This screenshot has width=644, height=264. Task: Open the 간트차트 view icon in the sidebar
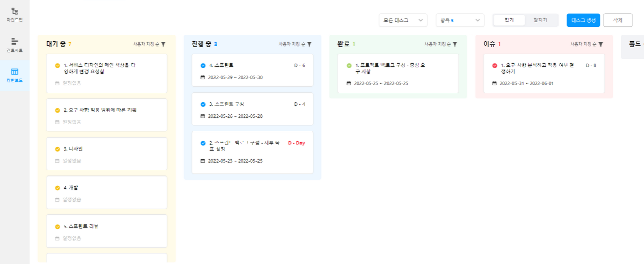click(x=15, y=41)
